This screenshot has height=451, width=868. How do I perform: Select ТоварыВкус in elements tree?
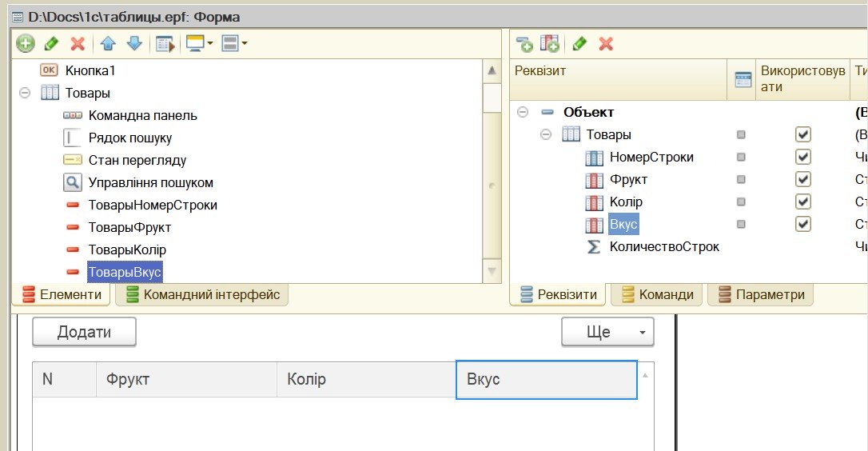[x=125, y=272]
